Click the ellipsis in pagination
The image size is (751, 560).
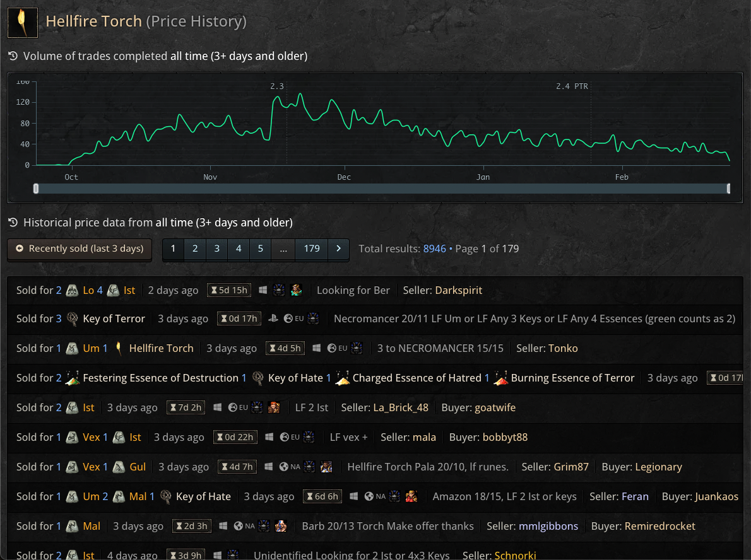283,249
